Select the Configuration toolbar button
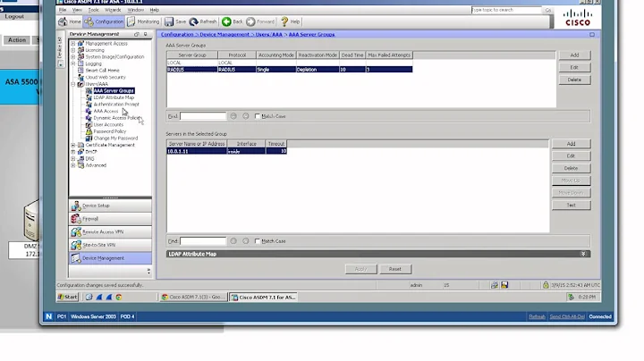The width and height of the screenshot is (644, 361). [x=104, y=21]
